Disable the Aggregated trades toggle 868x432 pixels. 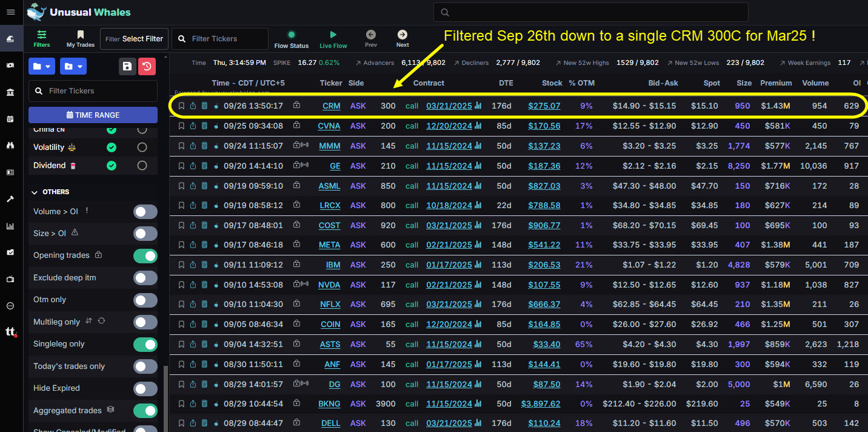tap(145, 411)
